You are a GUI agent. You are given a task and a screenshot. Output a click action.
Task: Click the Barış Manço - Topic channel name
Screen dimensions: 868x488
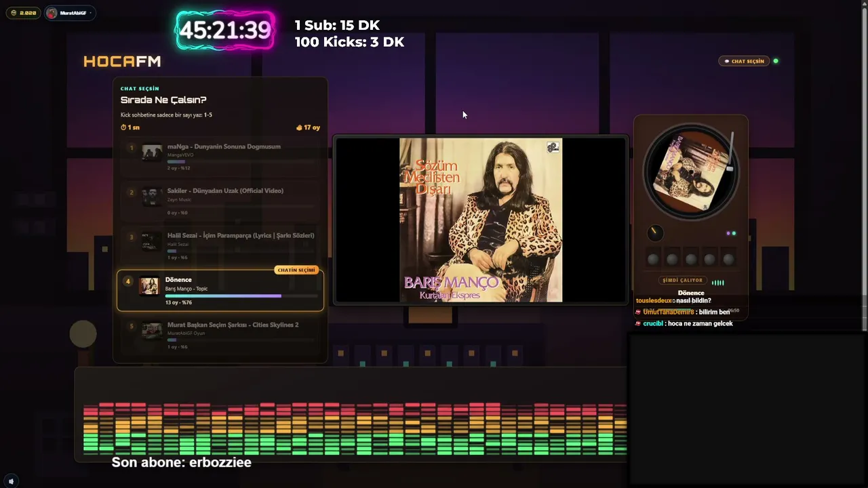(x=186, y=289)
